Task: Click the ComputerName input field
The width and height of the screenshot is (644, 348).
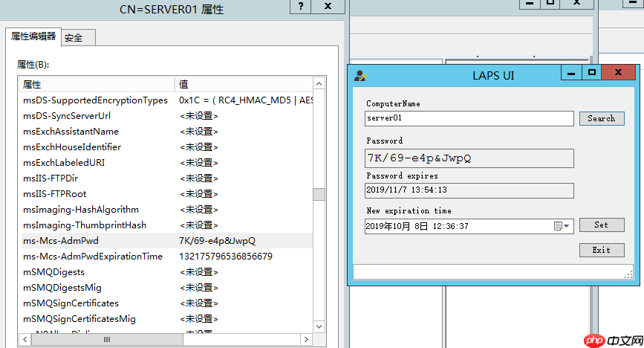Action: tap(469, 118)
